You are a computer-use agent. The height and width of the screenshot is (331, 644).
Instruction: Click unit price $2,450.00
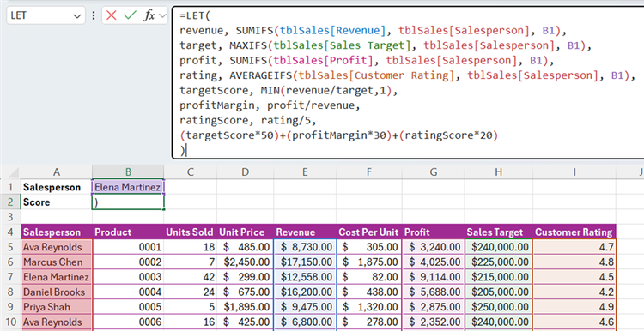point(246,262)
